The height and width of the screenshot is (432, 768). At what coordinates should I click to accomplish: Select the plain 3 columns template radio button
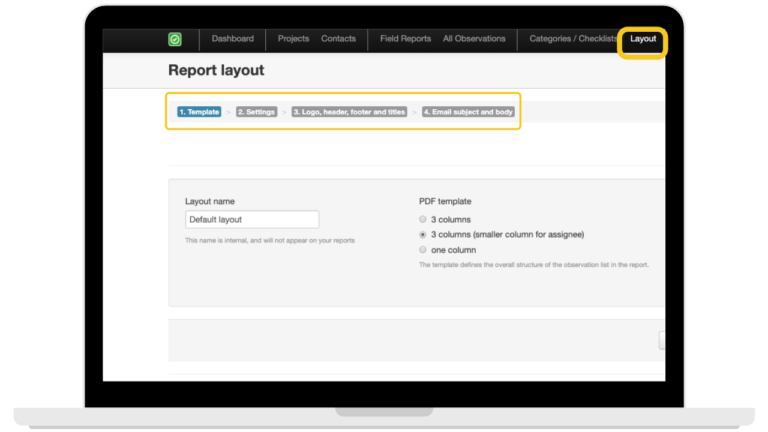coord(423,219)
